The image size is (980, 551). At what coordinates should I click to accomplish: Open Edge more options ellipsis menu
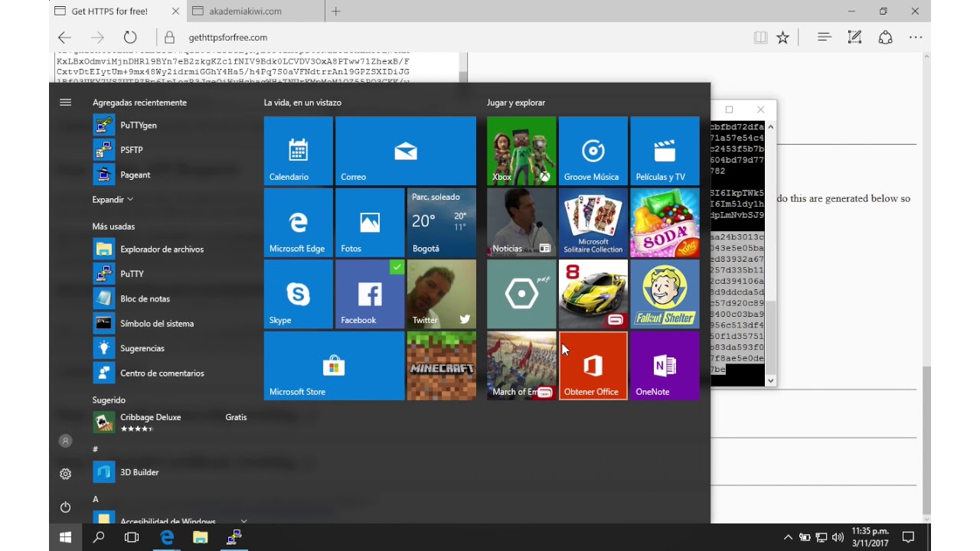(915, 37)
